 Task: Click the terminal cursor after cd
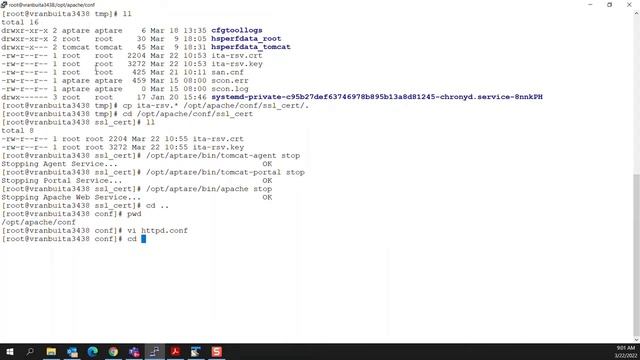tap(143, 239)
